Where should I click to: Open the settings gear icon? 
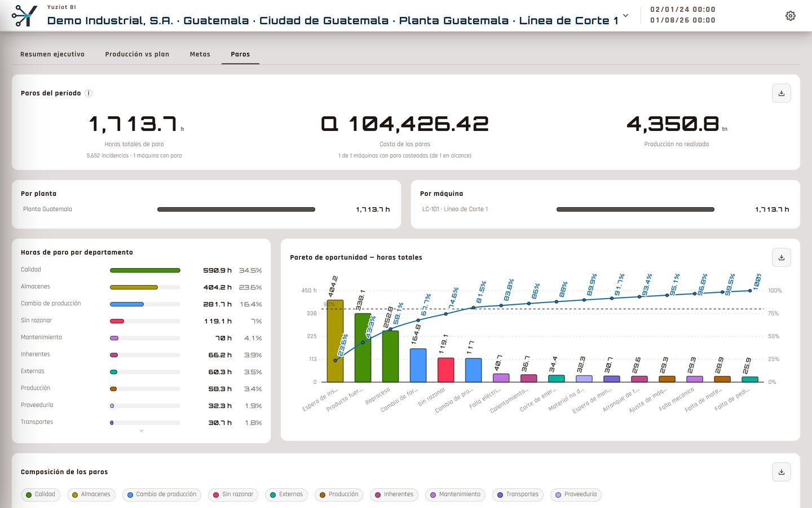point(791,16)
